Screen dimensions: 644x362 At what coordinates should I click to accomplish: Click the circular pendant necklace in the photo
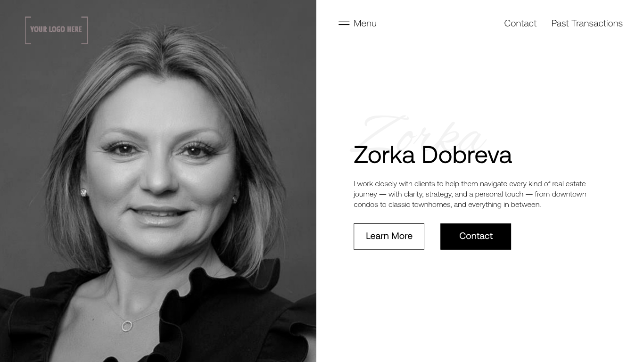click(x=127, y=325)
